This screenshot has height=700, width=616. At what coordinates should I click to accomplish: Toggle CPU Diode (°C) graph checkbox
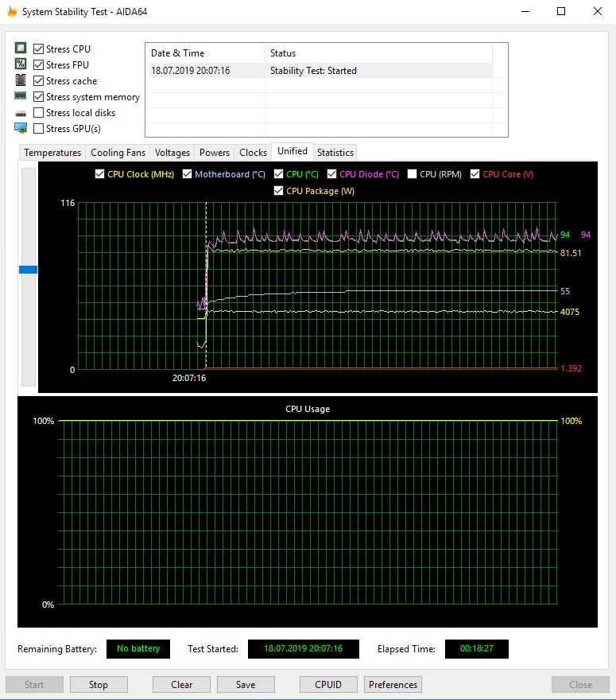[x=332, y=174]
